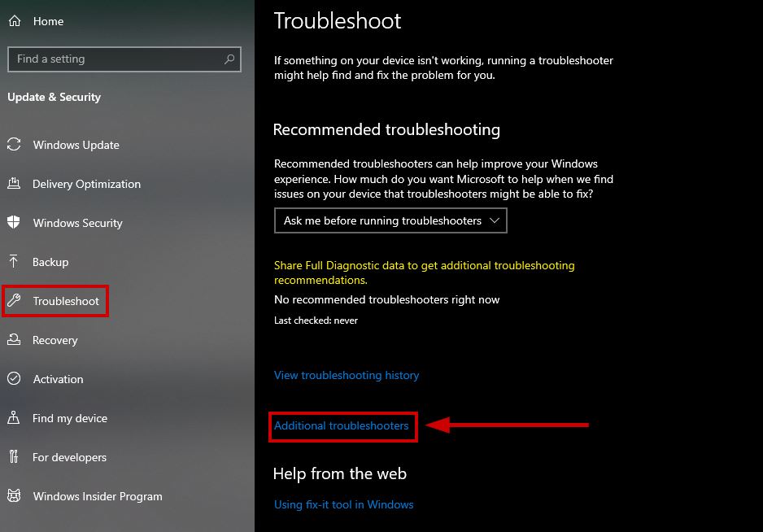Click the Recommended troubleshooting heading
The height and width of the screenshot is (532, 763).
[386, 130]
